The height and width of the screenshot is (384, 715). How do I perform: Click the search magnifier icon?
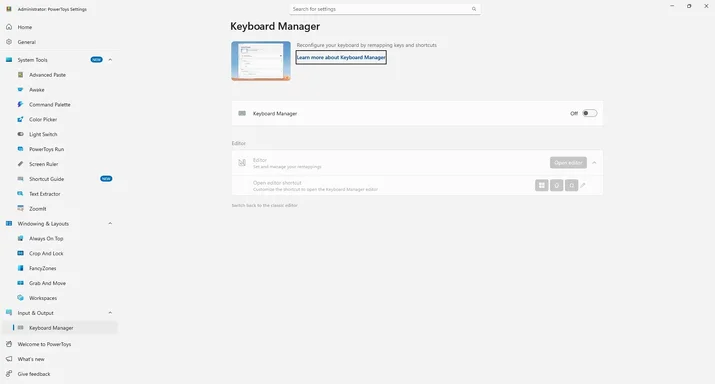pyautogui.click(x=474, y=9)
